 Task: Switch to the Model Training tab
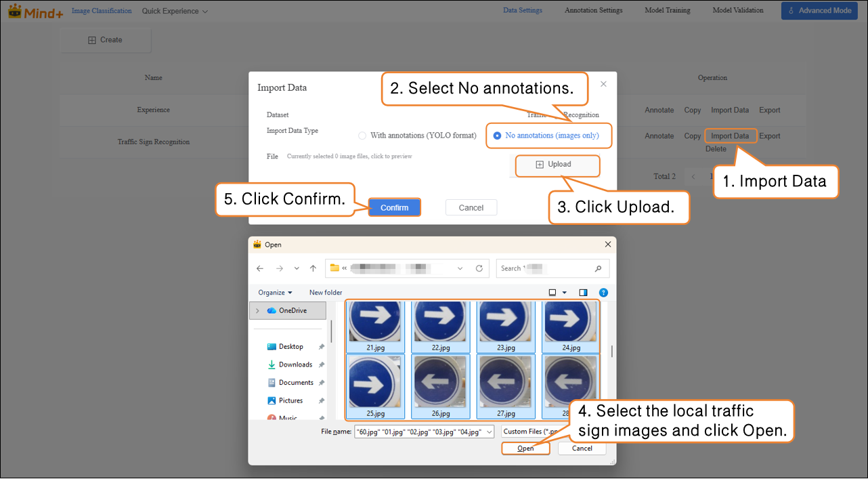coord(668,10)
